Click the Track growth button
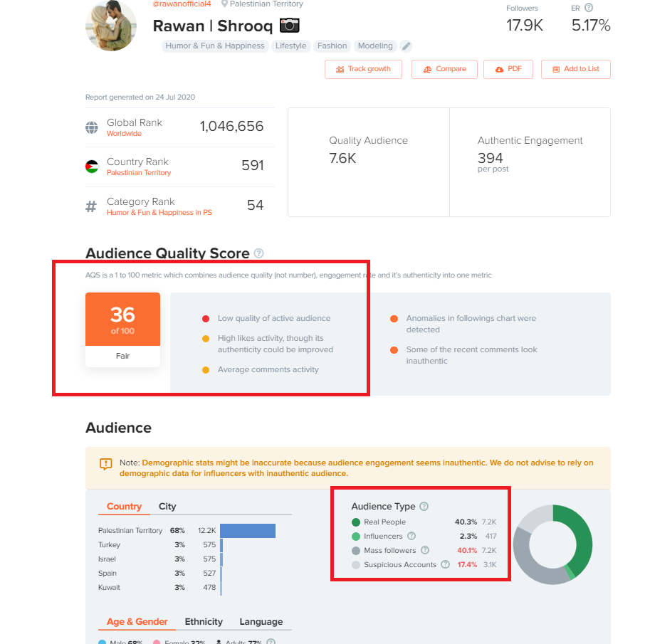Screen dimensions: 650x644 pos(363,69)
